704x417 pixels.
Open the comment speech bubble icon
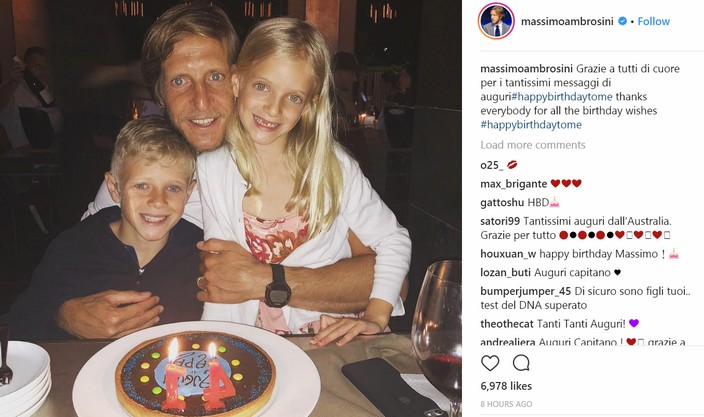coord(521,363)
